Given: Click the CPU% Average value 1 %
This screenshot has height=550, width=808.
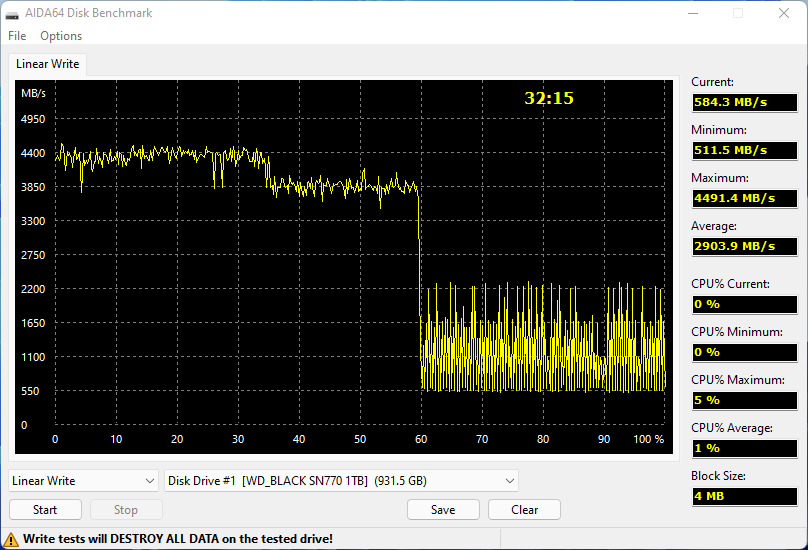Looking at the screenshot, I should (745, 448).
